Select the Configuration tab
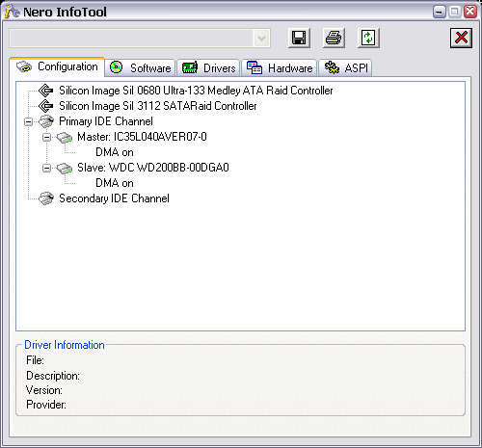The image size is (482, 448). point(57,66)
